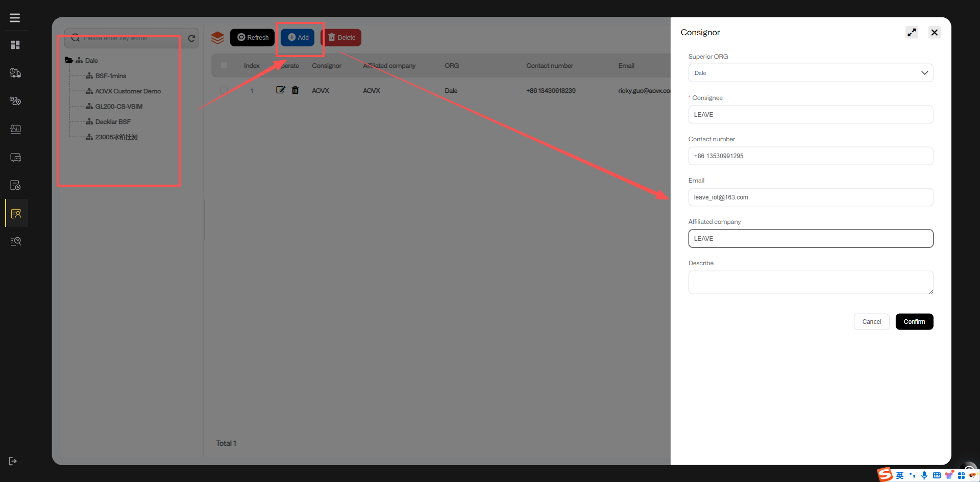This screenshot has height=482, width=980.
Task: Click the reload icon next to search box
Action: tap(191, 38)
